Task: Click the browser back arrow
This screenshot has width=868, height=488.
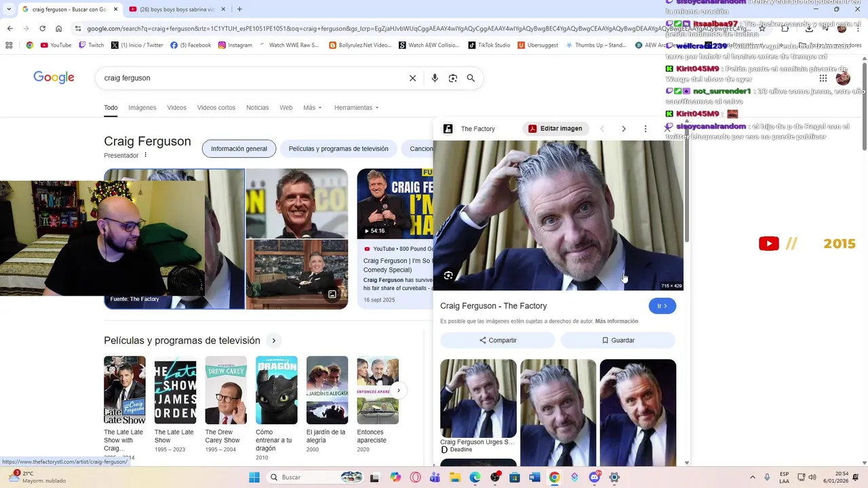Action: click(x=9, y=28)
